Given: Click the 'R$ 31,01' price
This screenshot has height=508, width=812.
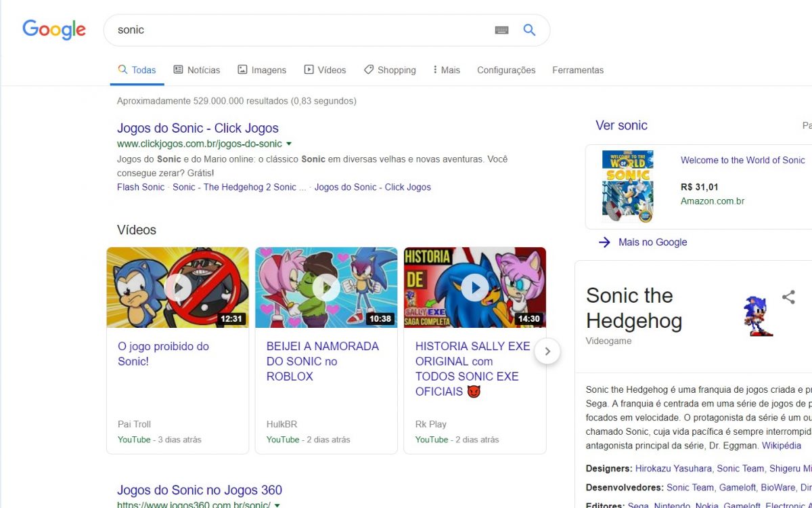Looking at the screenshot, I should coord(700,187).
